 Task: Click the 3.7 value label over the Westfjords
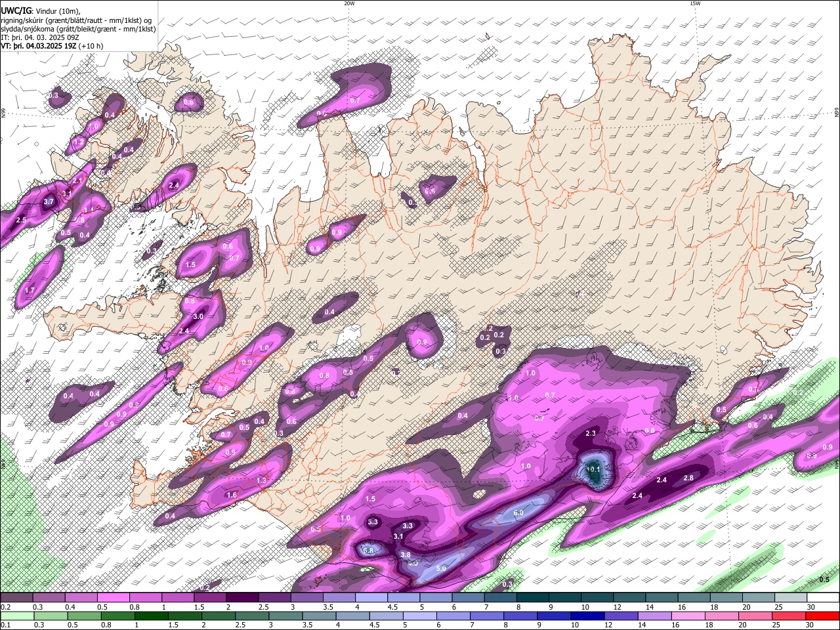tap(49, 202)
